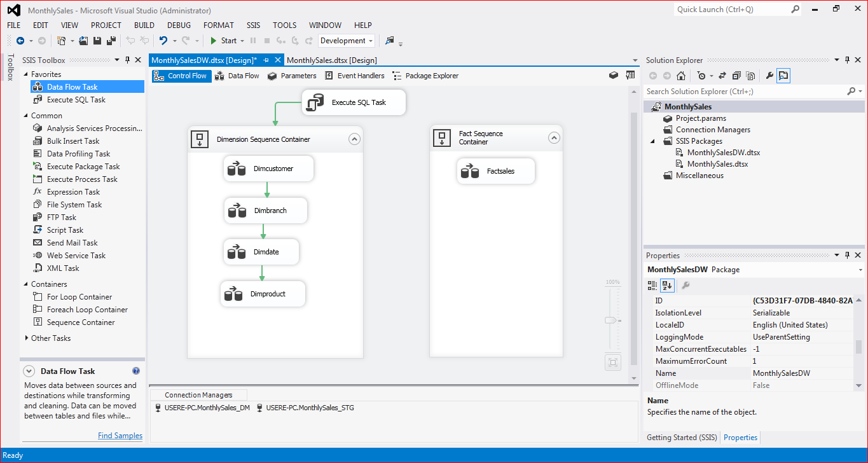Click the Save All toolbar icon
The height and width of the screenshot is (463, 868).
109,39
